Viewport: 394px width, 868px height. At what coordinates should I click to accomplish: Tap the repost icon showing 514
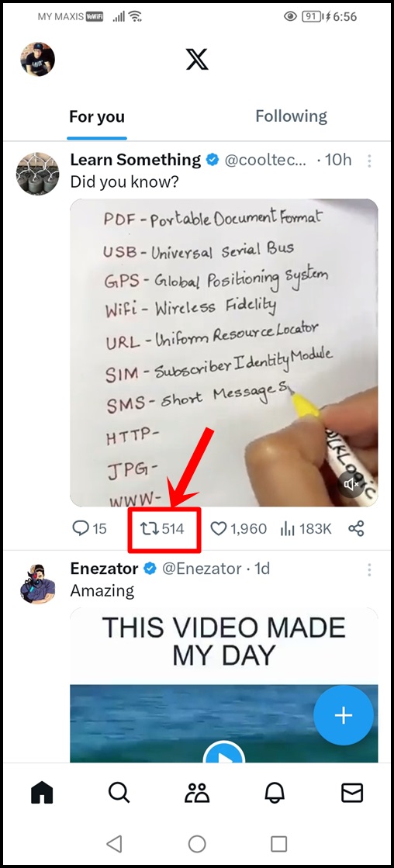coord(163,529)
